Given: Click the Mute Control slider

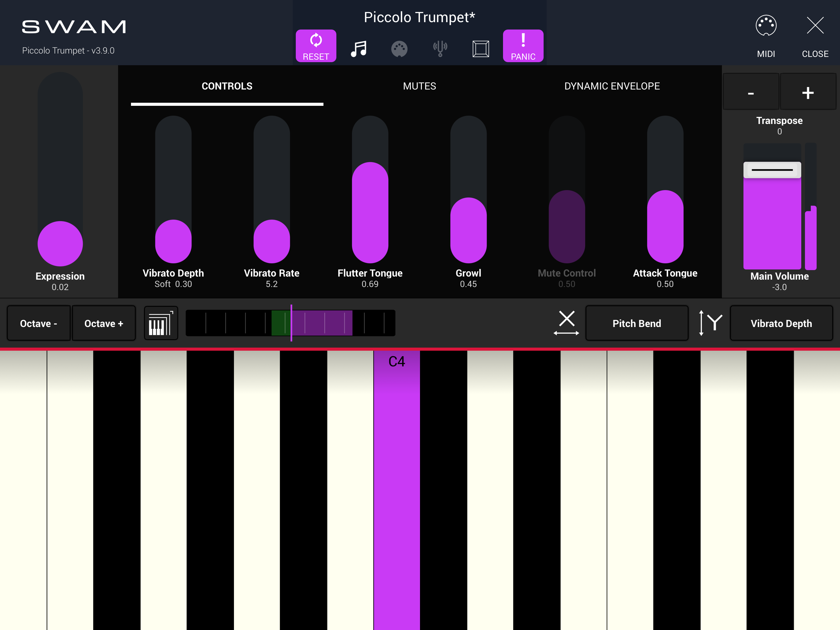Looking at the screenshot, I should (x=567, y=189).
